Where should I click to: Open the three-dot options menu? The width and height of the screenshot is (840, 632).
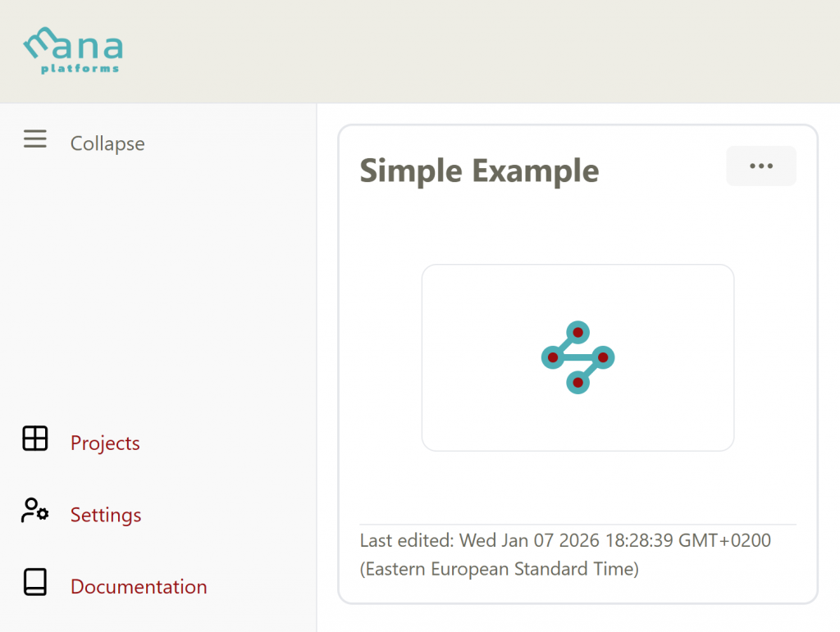(761, 166)
